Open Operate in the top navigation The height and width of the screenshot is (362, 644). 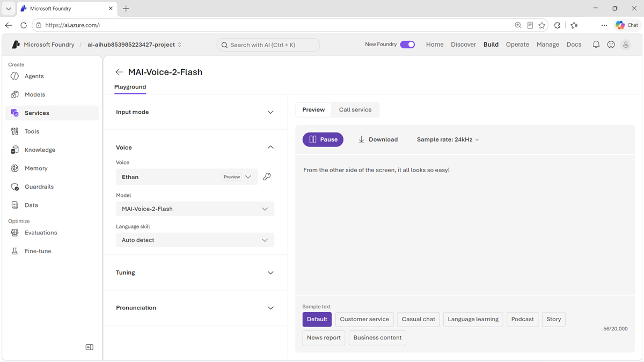[x=517, y=45]
